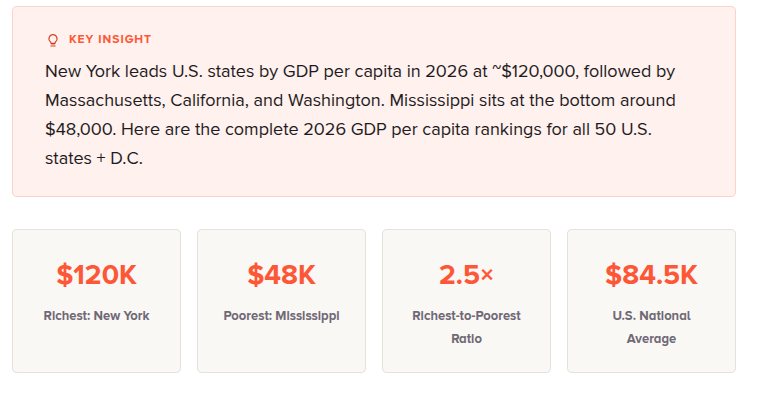Select the $84.5K national average figure
This screenshot has width=761, height=400.
click(x=651, y=275)
